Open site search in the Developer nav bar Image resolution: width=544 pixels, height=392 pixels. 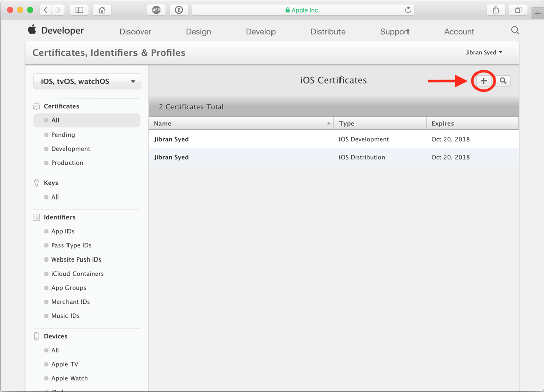pos(515,31)
